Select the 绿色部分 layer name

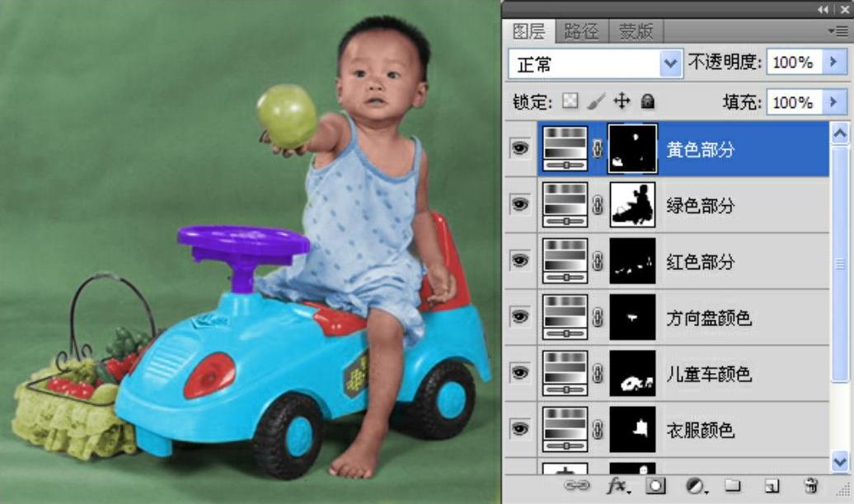(x=701, y=206)
